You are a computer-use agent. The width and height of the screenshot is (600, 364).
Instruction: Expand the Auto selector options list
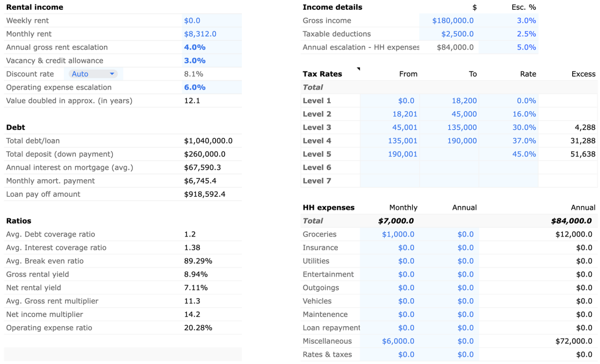112,74
